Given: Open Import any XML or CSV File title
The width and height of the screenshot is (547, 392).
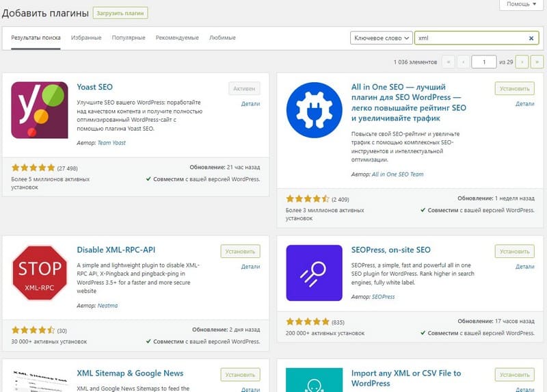Looking at the screenshot, I should tap(406, 378).
